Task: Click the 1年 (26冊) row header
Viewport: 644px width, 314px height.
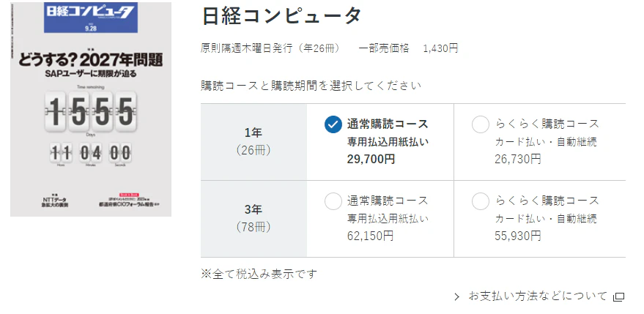Action: 253,142
